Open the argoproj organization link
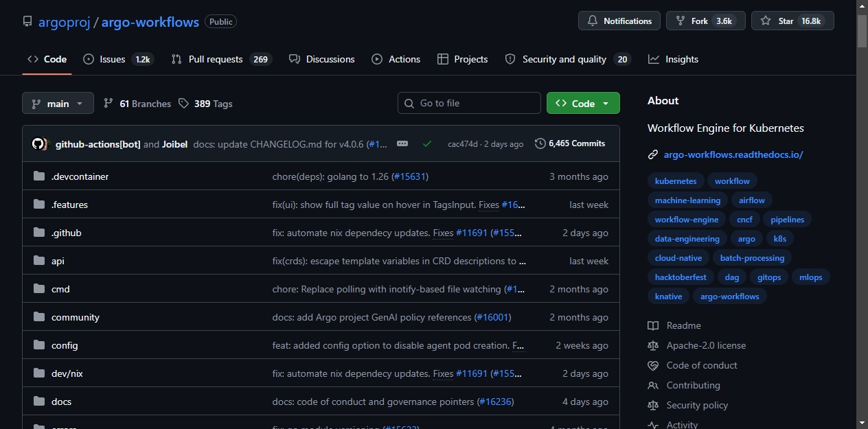This screenshot has width=868, height=429. [66, 22]
